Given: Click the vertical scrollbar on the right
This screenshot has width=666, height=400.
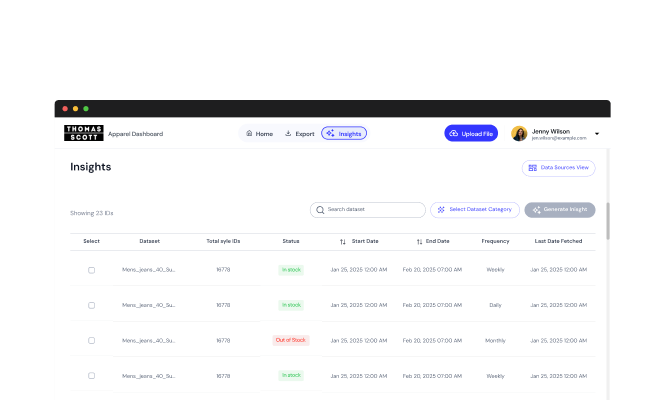Looking at the screenshot, I should [x=607, y=219].
